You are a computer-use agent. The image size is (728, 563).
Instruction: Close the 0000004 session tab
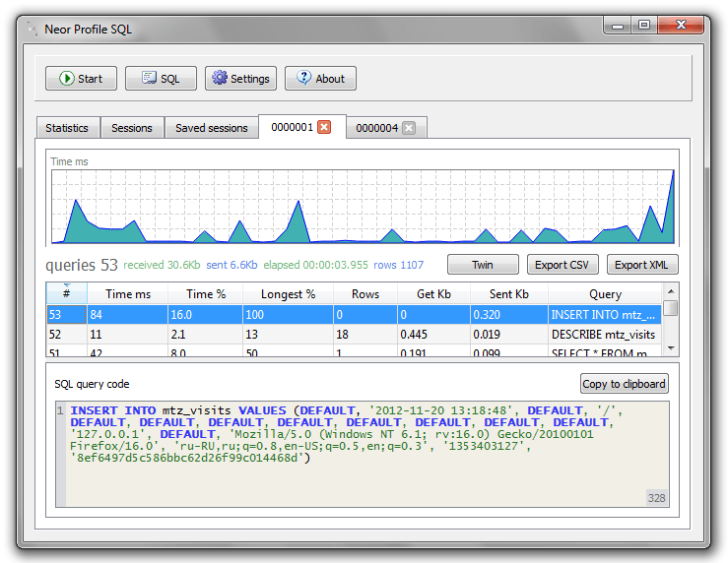coord(409,128)
